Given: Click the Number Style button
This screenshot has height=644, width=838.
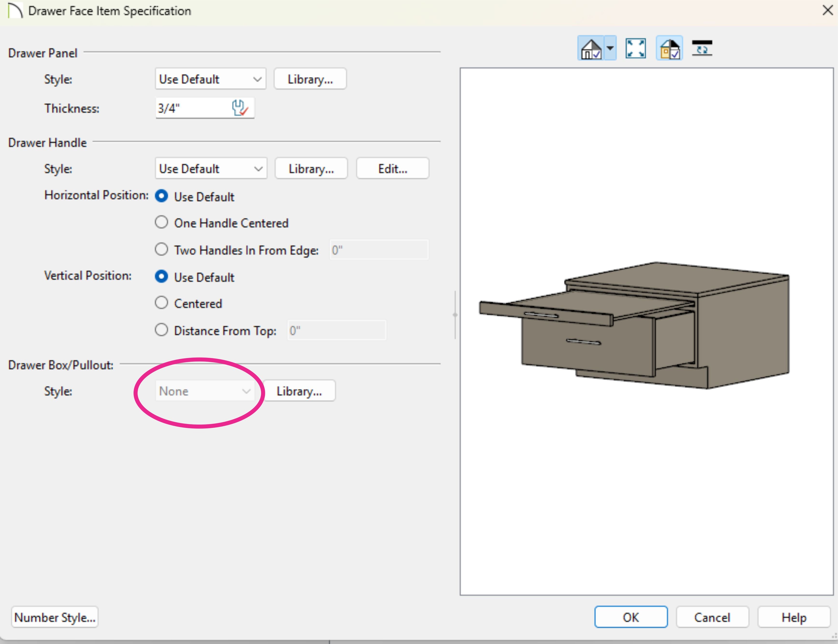Looking at the screenshot, I should click(55, 617).
